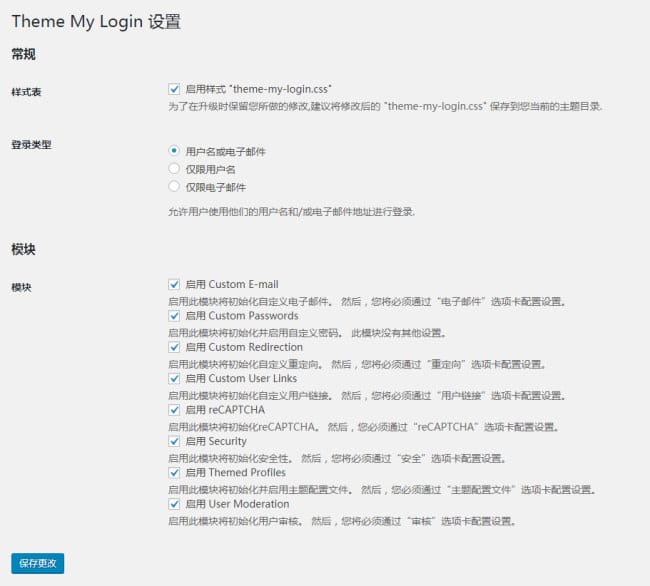Click the 启用 Custom Passwords label text
Screen dimensions: 650x586
(x=242, y=316)
